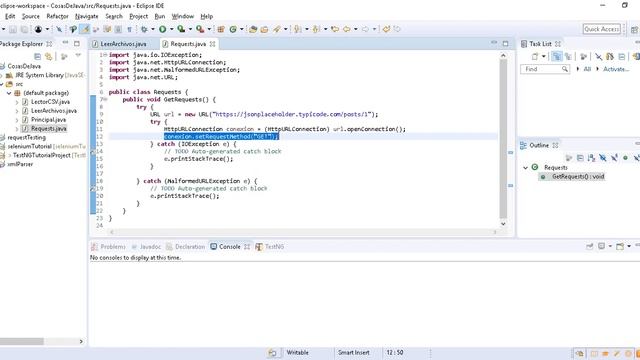Toggle Hide Fields in Outline toolbar
This screenshot has height=360, width=640.
(x=603, y=158)
